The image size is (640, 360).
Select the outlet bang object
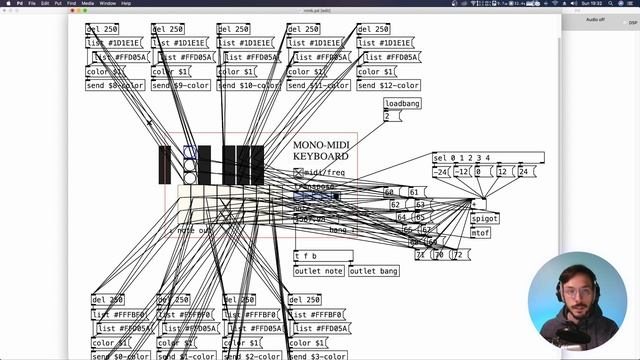[x=374, y=271]
